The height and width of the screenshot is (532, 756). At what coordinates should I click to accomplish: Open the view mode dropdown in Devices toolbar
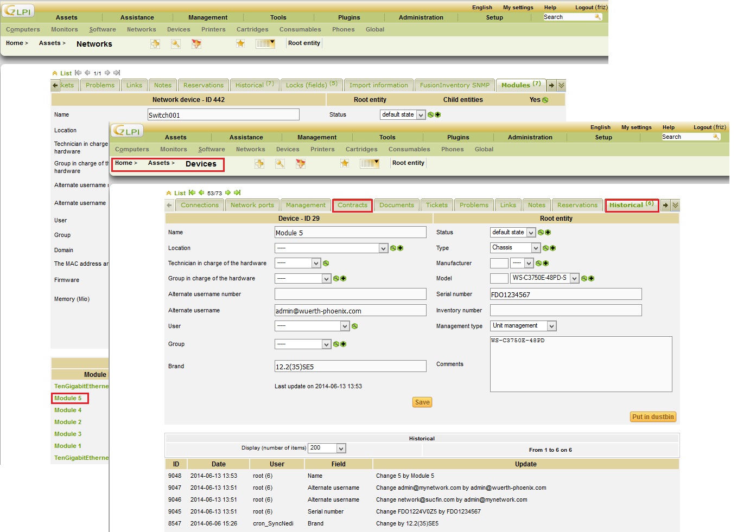370,163
